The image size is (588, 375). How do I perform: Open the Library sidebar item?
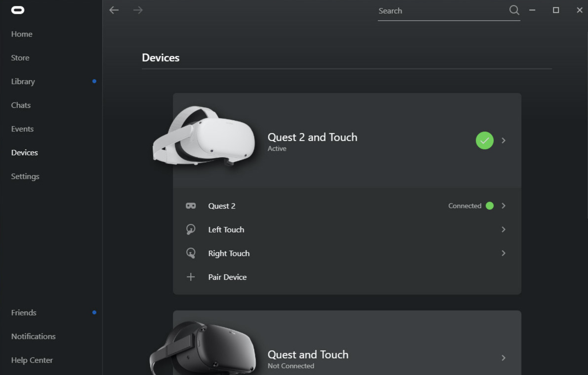(x=23, y=81)
